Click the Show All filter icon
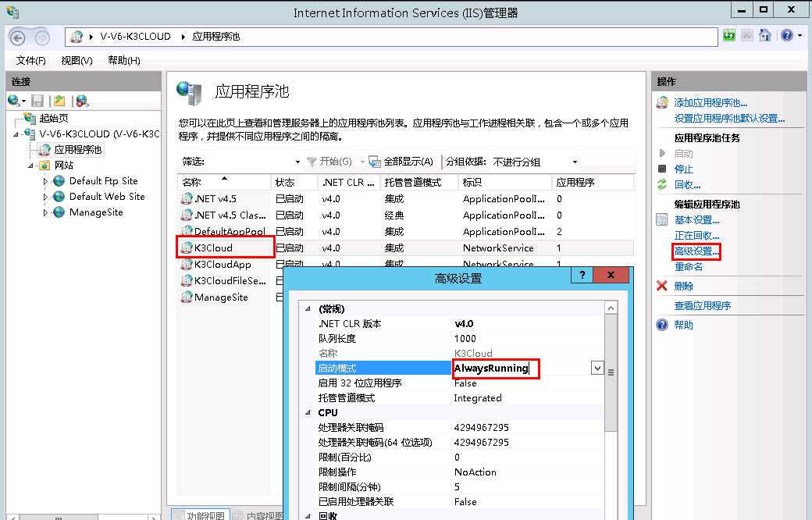Screen dimensions: 812x520 (x=375, y=162)
